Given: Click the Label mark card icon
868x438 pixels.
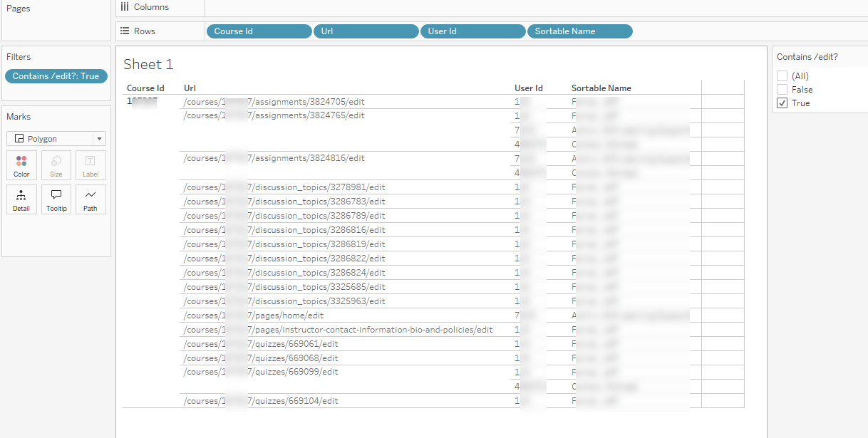Looking at the screenshot, I should click(91, 165).
